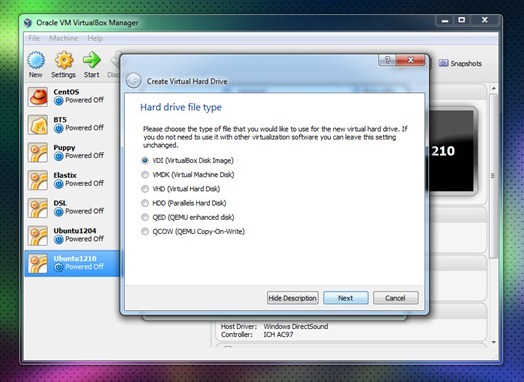Screen dimensions: 524x382
Task: Select QCOW (QEMU Copy-On-Write) option
Action: click(x=193, y=231)
